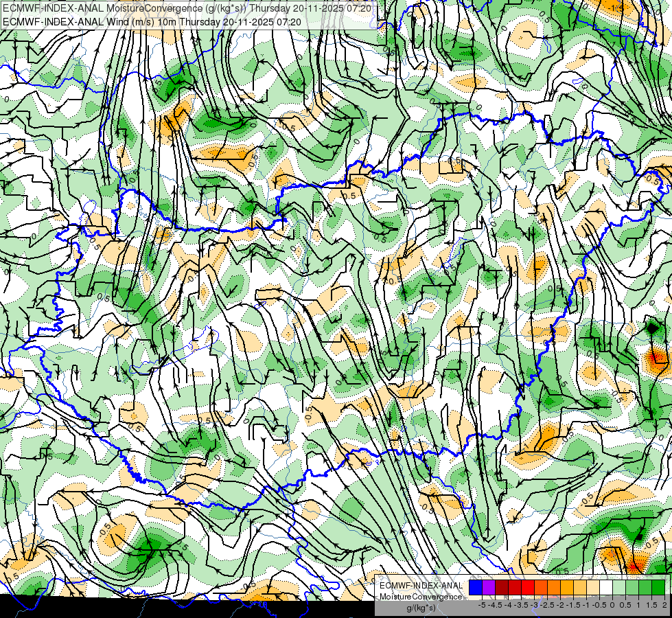The height and width of the screenshot is (618, 672).
Task: Pick the orange swatch between -2.5 and -2
Action: tap(554, 588)
